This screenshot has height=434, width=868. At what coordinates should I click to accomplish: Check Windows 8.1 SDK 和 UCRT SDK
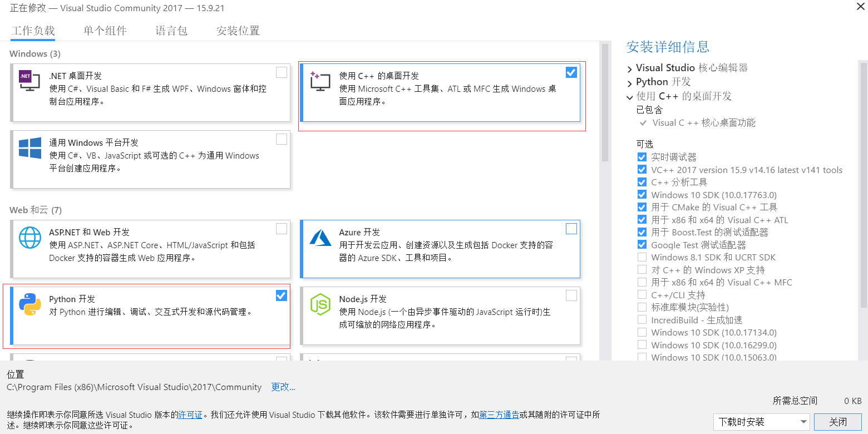[642, 257]
